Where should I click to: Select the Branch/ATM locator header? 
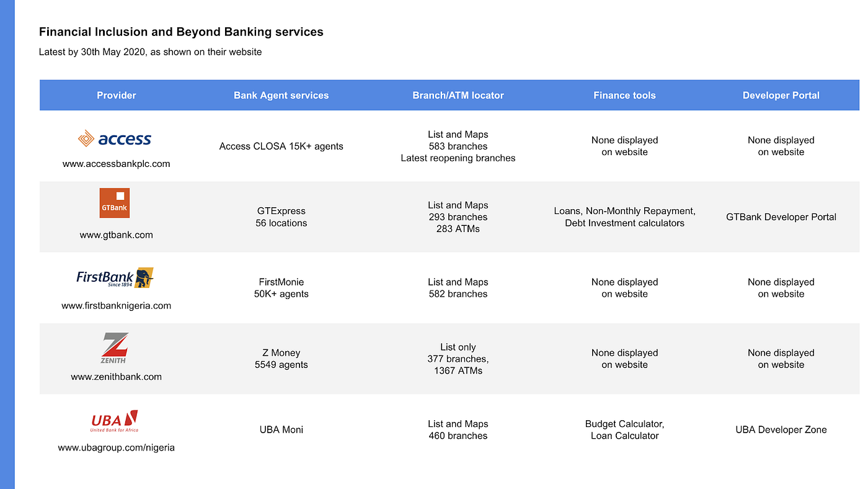coord(458,96)
